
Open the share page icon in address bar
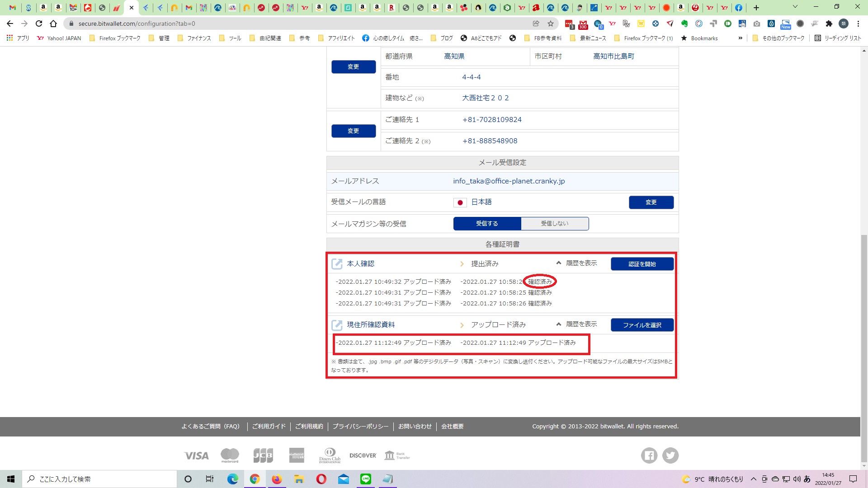coord(536,23)
